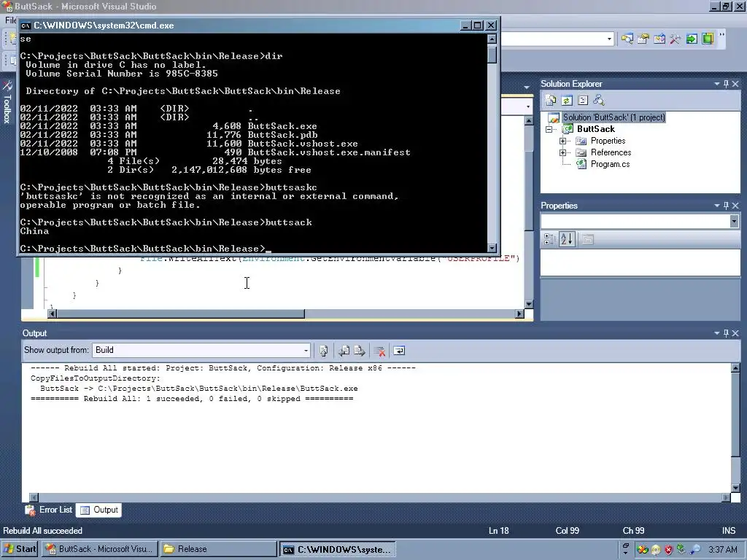Click Output window vertical scroll up arrow
This screenshot has width=747, height=560.
(735, 368)
